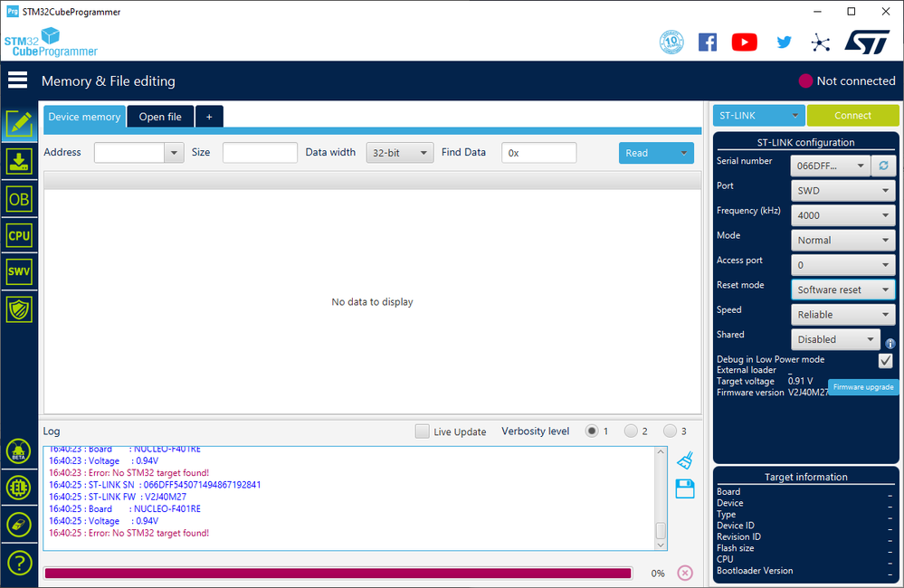The image size is (904, 588).
Task: Open the ST community network icon
Action: click(820, 43)
